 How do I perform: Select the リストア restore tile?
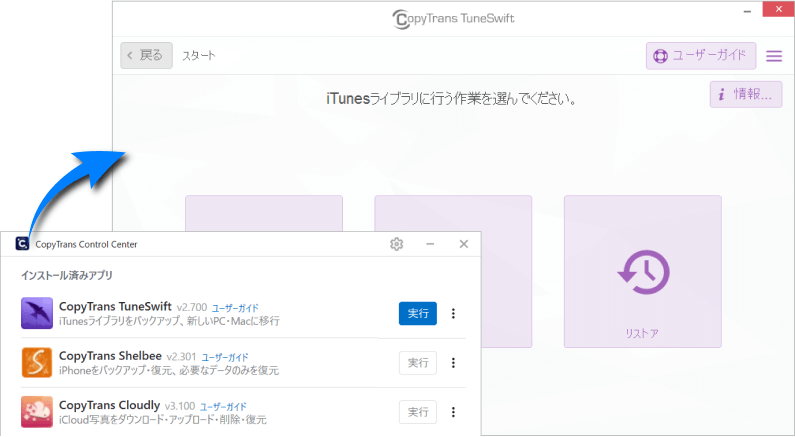click(x=642, y=272)
